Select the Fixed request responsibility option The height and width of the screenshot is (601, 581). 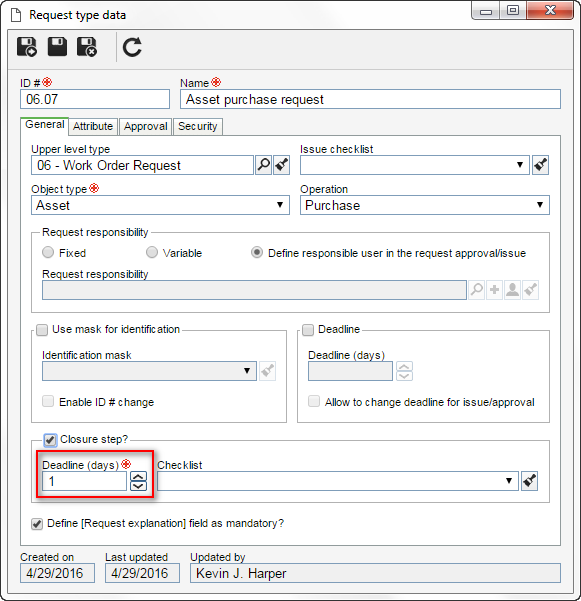48,253
